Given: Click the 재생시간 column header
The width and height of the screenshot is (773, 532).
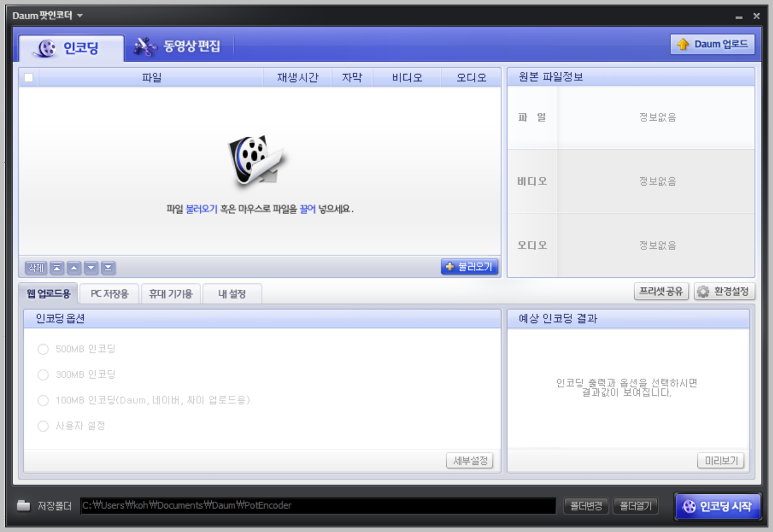Looking at the screenshot, I should tap(297, 77).
